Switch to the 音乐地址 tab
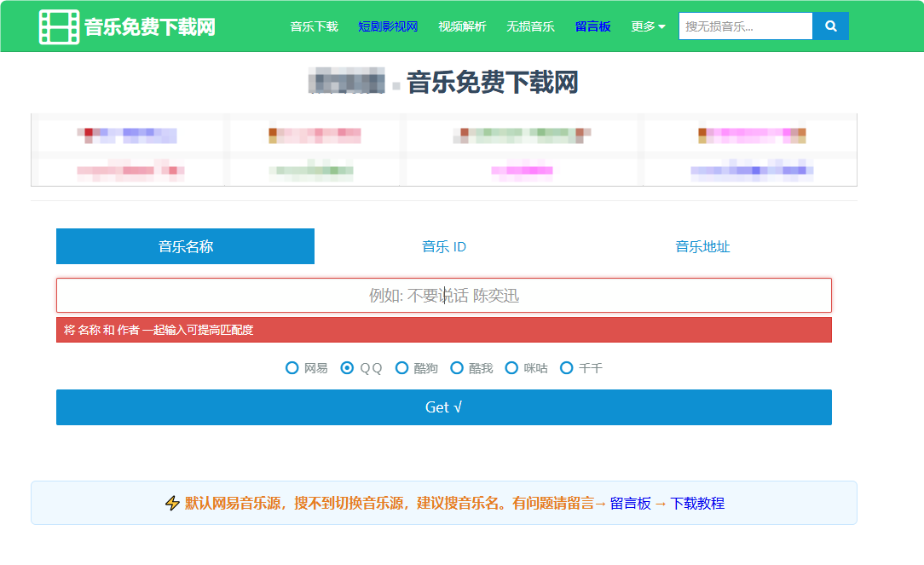The height and width of the screenshot is (565, 924). coord(702,246)
